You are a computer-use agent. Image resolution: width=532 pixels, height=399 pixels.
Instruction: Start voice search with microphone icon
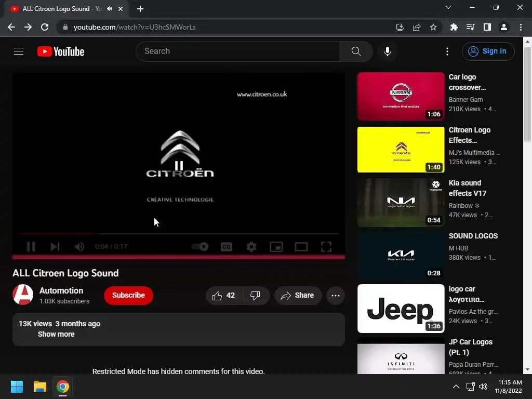388,51
